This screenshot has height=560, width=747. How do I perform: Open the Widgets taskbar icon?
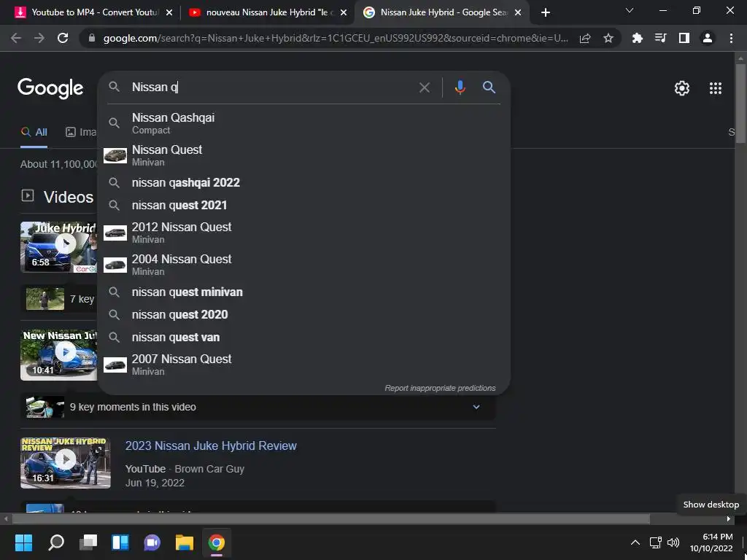(120, 542)
